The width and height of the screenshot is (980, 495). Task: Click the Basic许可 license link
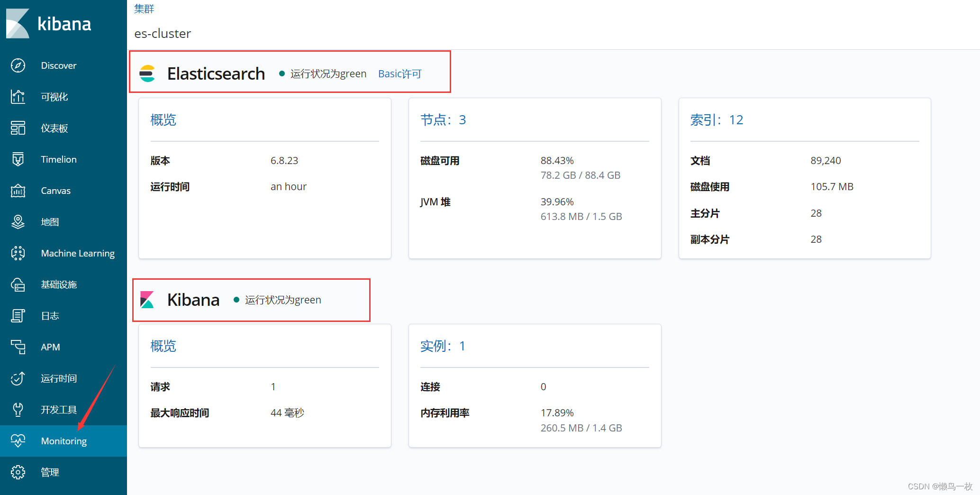399,73
